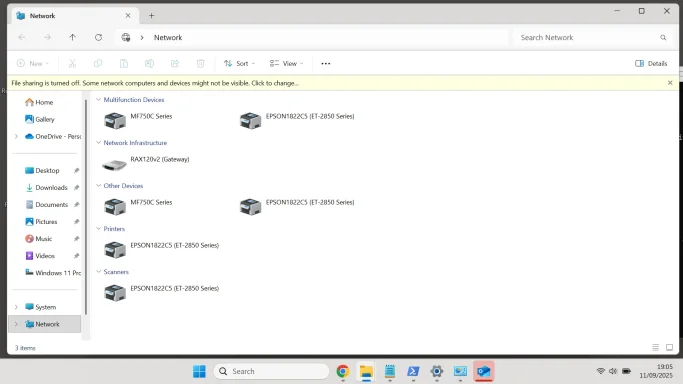Open the Documents quick access folder
Screen dimensions: 683x384
pyautogui.click(x=47, y=205)
